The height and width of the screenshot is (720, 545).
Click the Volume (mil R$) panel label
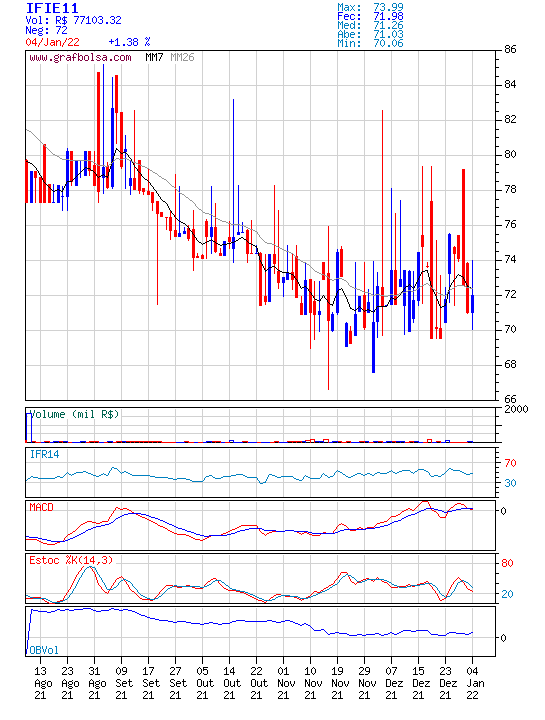point(74,414)
